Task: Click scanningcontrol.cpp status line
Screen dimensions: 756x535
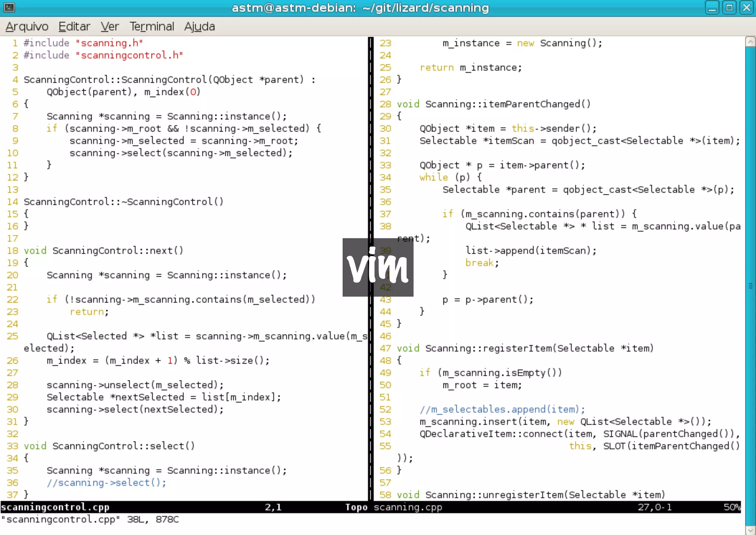Action: tap(184, 507)
